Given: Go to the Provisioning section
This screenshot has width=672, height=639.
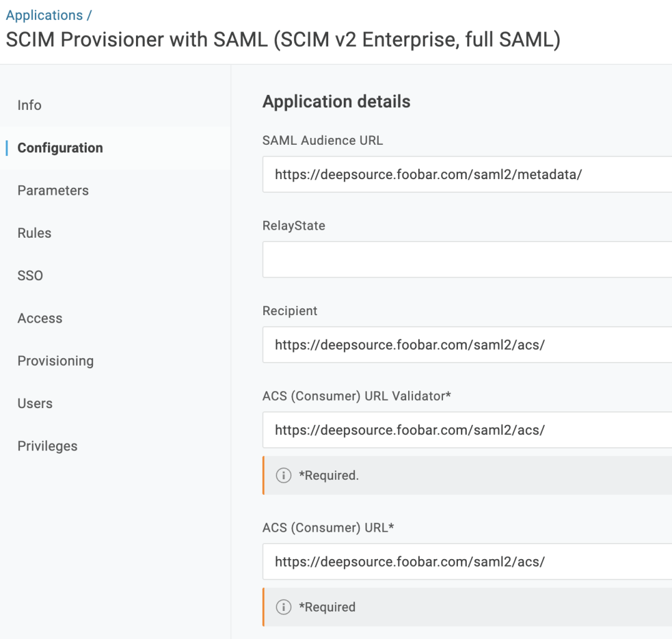Looking at the screenshot, I should point(56,361).
